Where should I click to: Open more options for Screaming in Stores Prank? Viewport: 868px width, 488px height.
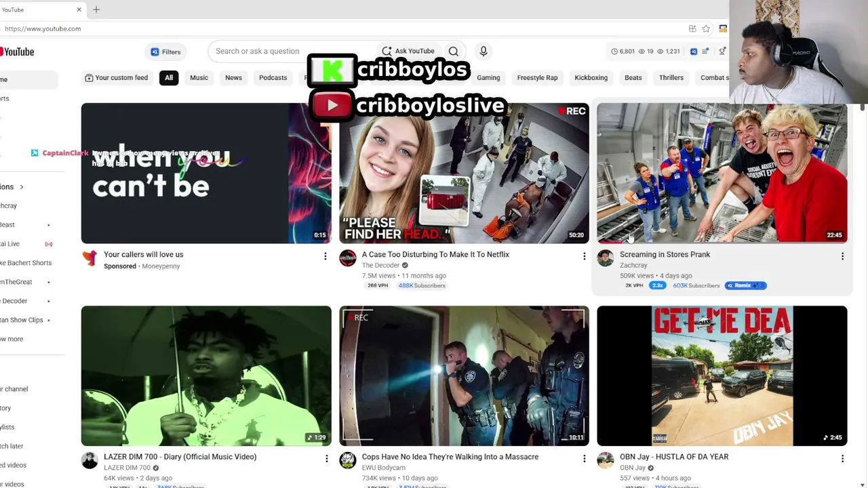(x=842, y=256)
